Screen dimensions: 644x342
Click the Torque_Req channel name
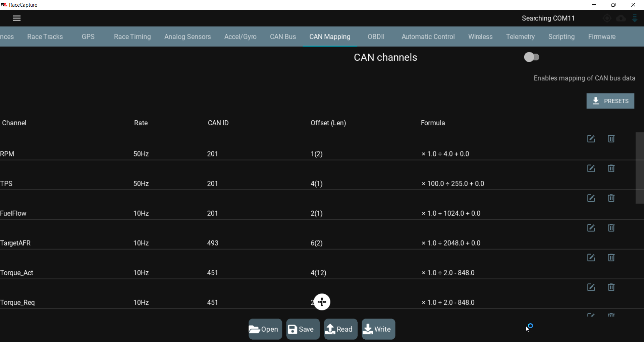(x=17, y=302)
